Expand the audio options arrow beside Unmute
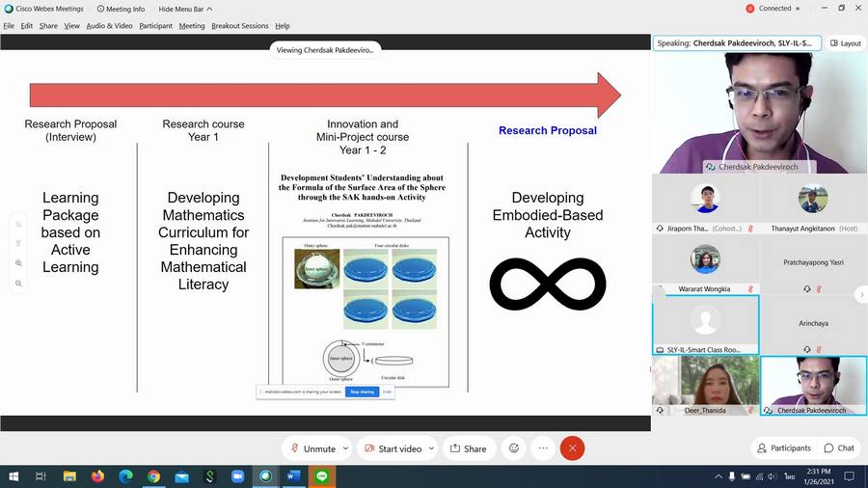 pos(344,448)
